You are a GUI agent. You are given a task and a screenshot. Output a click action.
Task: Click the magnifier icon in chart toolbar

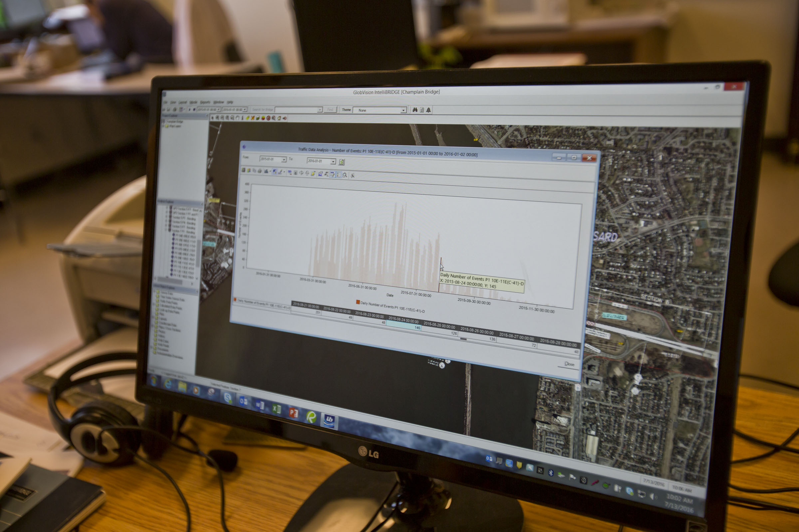coord(345,175)
